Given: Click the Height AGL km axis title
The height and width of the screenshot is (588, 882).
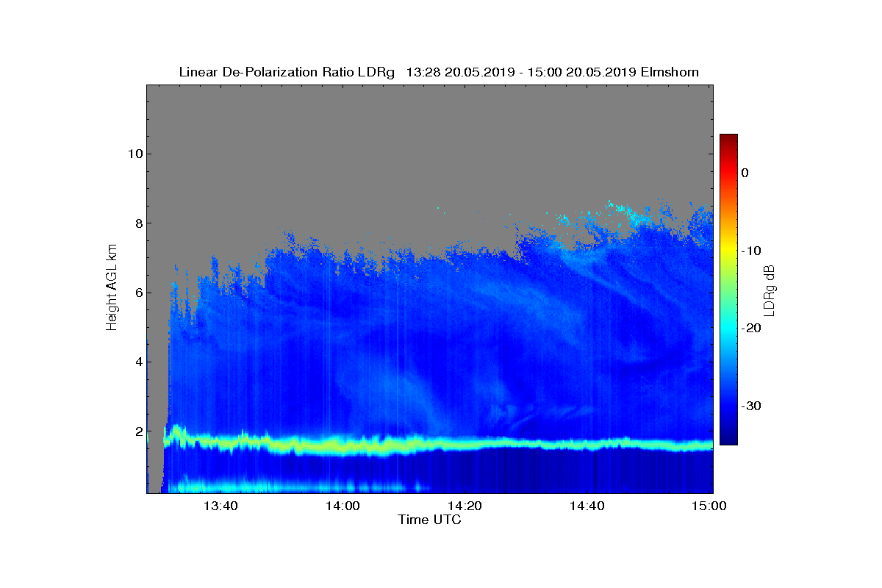Looking at the screenshot, I should pyautogui.click(x=112, y=288).
